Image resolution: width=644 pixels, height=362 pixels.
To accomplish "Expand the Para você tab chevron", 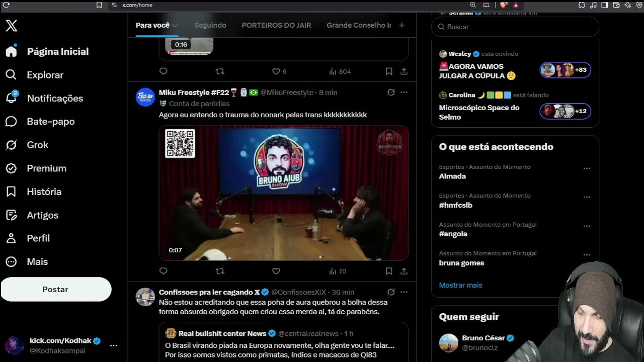I will (x=175, y=25).
